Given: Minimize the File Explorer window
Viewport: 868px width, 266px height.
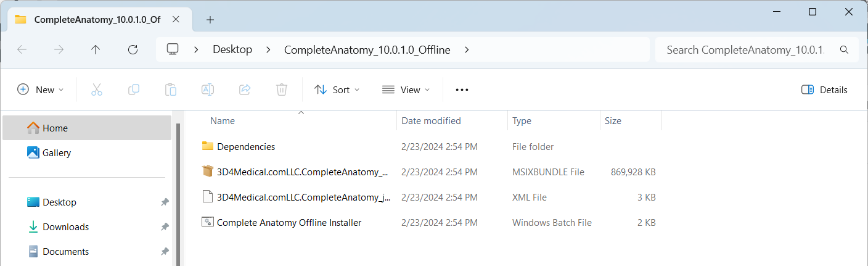Looking at the screenshot, I should pyautogui.click(x=776, y=12).
